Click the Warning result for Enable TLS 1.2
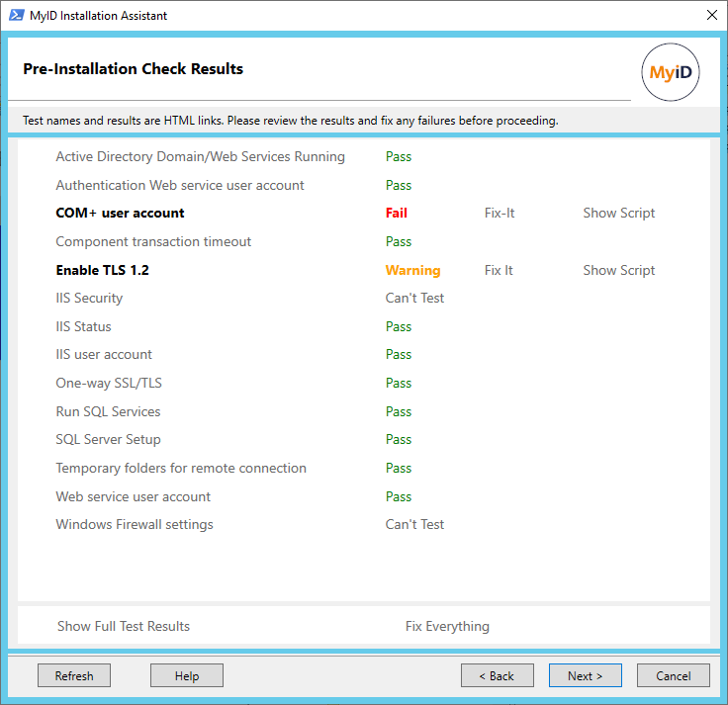Viewport: 728px width, 705px height. pyautogui.click(x=412, y=270)
